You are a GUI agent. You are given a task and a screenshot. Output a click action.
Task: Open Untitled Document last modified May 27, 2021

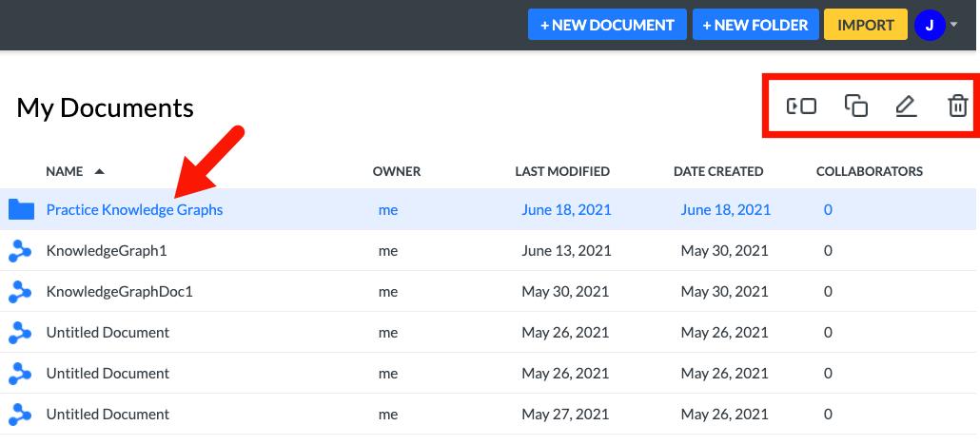coord(108,415)
